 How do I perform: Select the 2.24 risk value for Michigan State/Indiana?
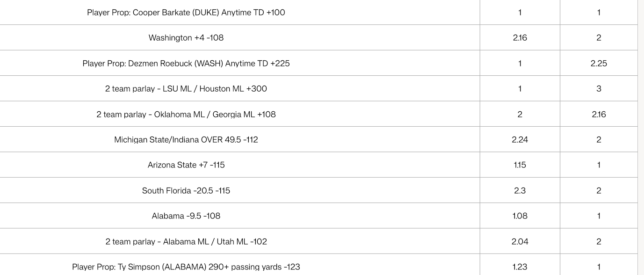click(520, 139)
